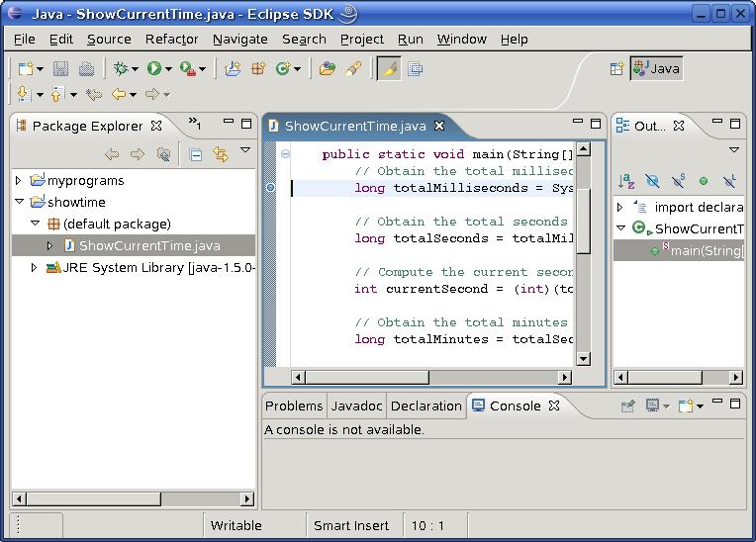Expand the myprograms project node
Screen dimensions: 756x542
click(19, 181)
